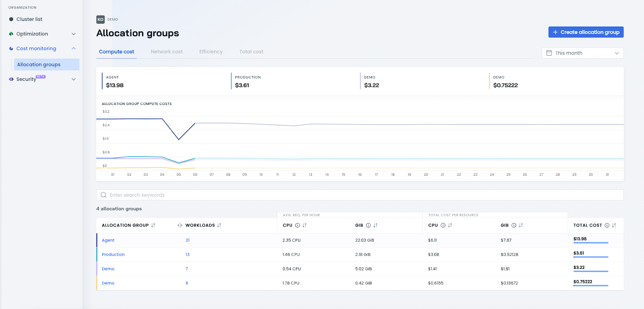This screenshot has height=309, width=644.
Task: Click workloads count 7
Action: pos(187,269)
